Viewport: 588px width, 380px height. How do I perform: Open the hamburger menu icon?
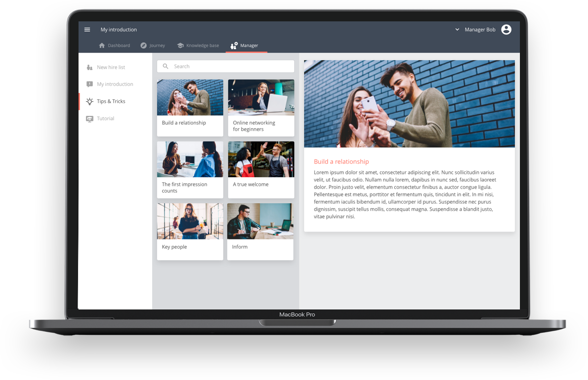click(87, 30)
